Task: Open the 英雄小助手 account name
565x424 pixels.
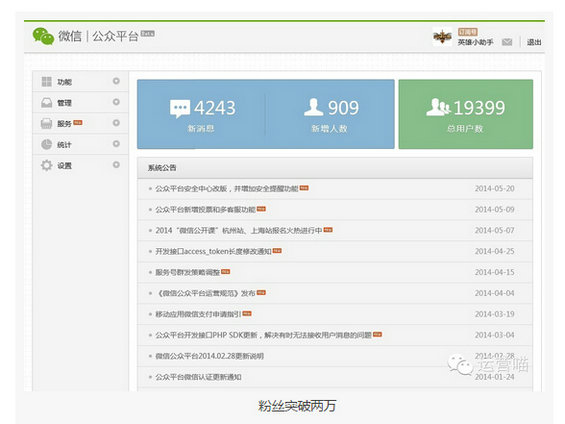Action: [475, 42]
